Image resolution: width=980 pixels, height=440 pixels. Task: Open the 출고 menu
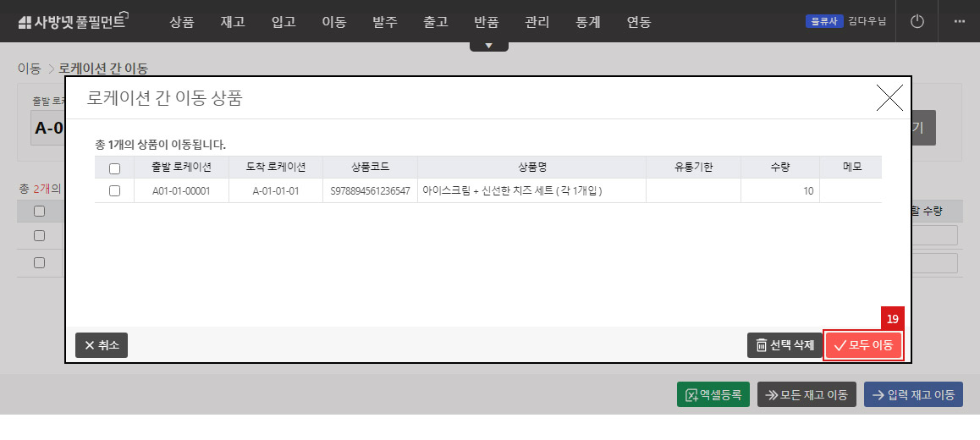(436, 22)
